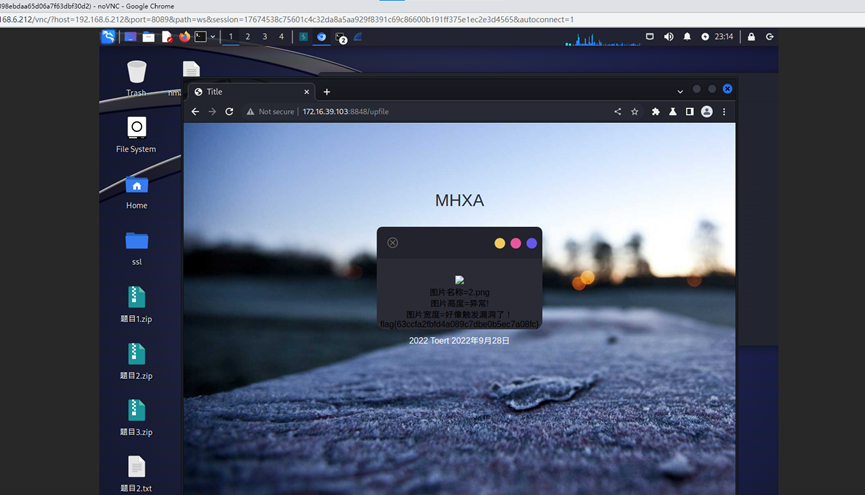Open the tab search chevron
This screenshot has height=495, width=865.
(x=680, y=92)
